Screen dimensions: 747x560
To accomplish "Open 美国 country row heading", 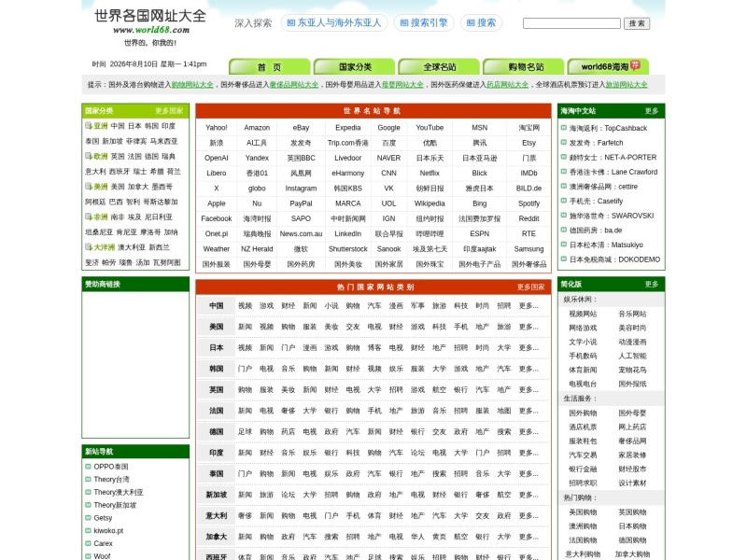I will coord(217,327).
